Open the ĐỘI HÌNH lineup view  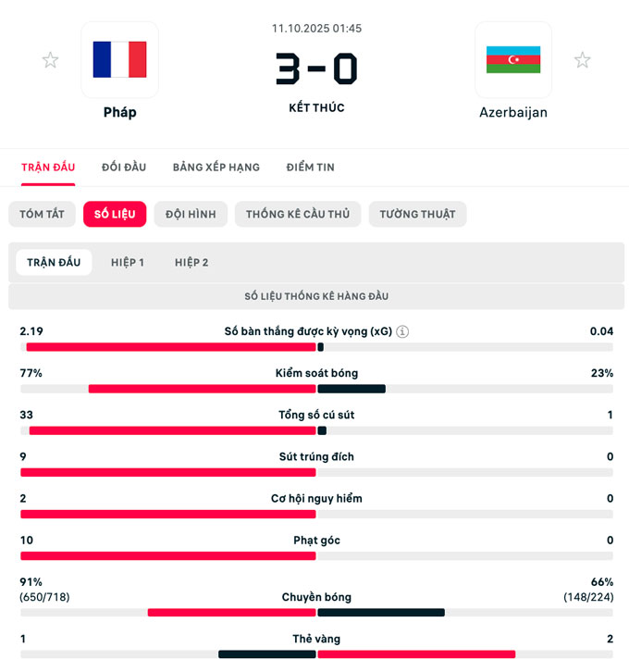(x=191, y=214)
